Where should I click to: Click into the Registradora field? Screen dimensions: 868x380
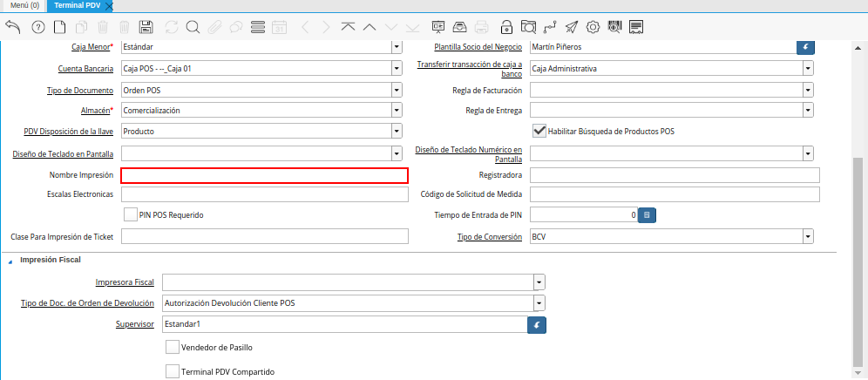point(675,175)
